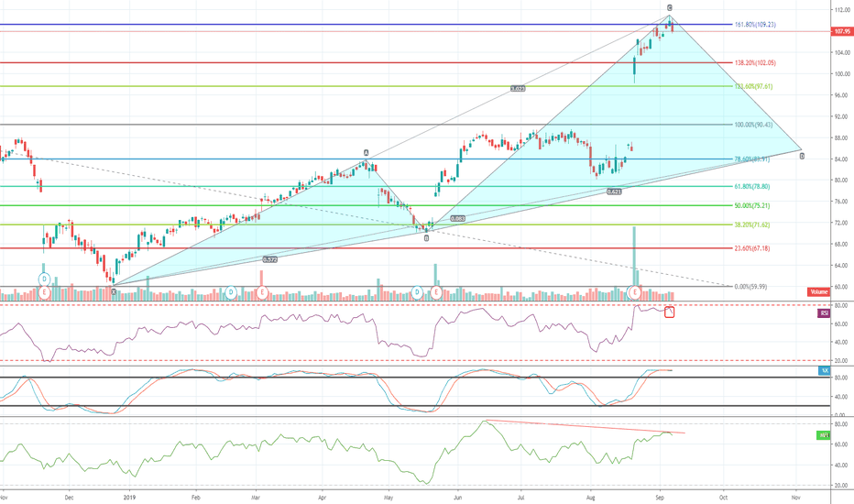Click the dividend D marker in mid-February
Image resolution: width=854 pixels, height=504 pixels.
coord(231,292)
